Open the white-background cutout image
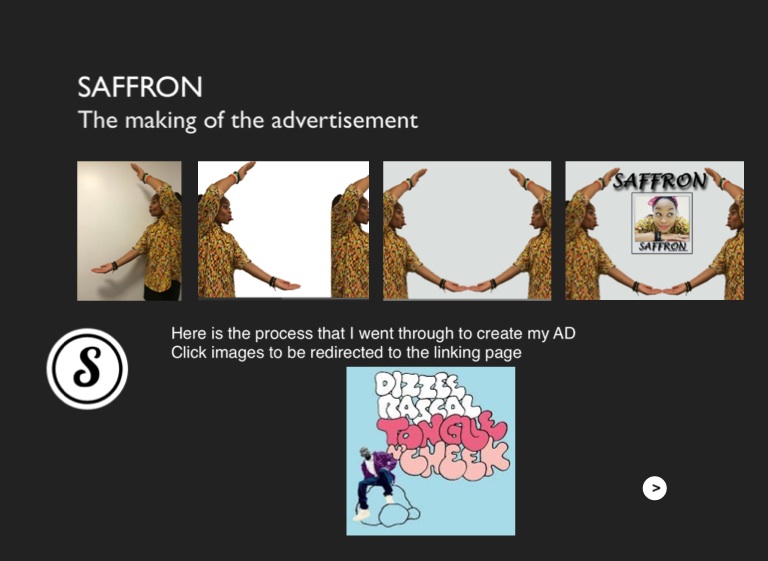 pos(283,230)
